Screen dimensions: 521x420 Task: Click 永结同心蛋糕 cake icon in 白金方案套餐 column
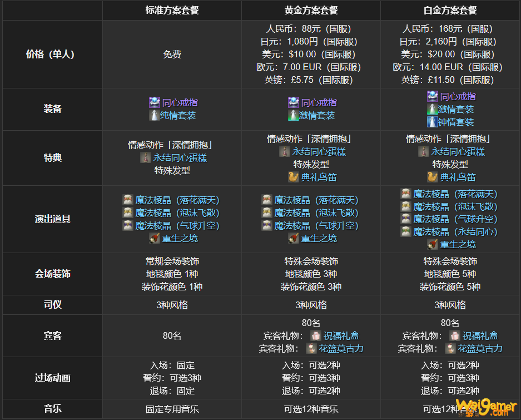(x=423, y=152)
